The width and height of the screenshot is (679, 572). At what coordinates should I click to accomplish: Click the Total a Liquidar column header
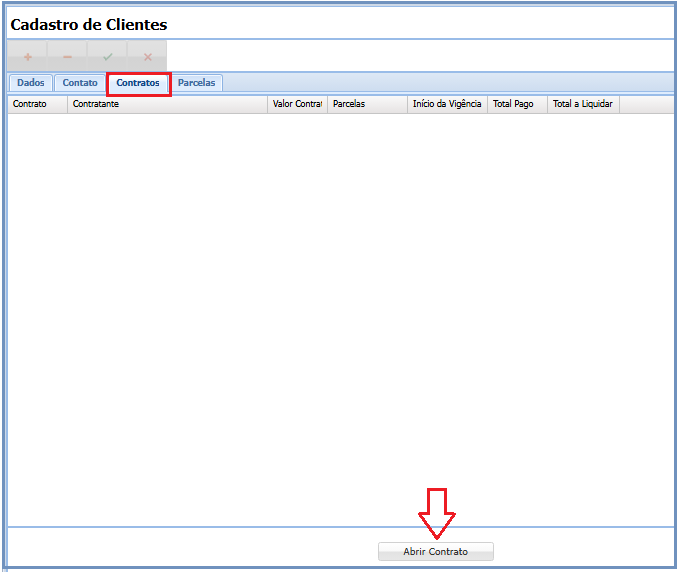pyautogui.click(x=583, y=104)
